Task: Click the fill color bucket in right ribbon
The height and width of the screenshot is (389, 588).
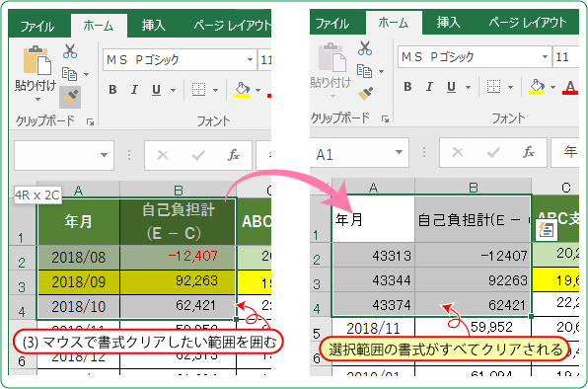Action: click(537, 87)
